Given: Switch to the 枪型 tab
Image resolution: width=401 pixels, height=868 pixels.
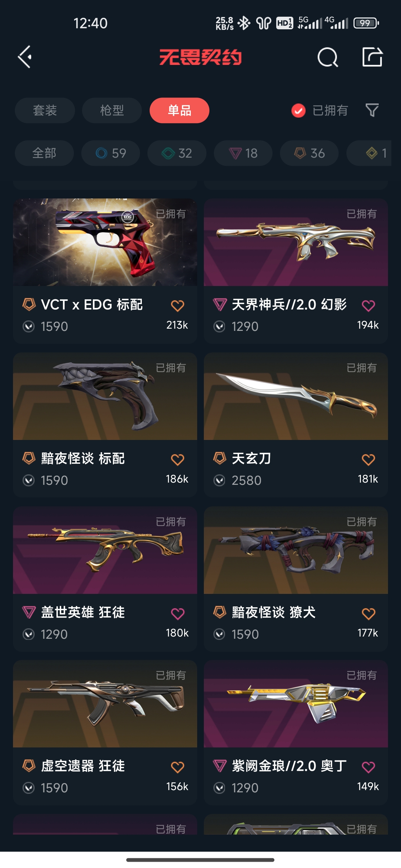Looking at the screenshot, I should (x=112, y=110).
